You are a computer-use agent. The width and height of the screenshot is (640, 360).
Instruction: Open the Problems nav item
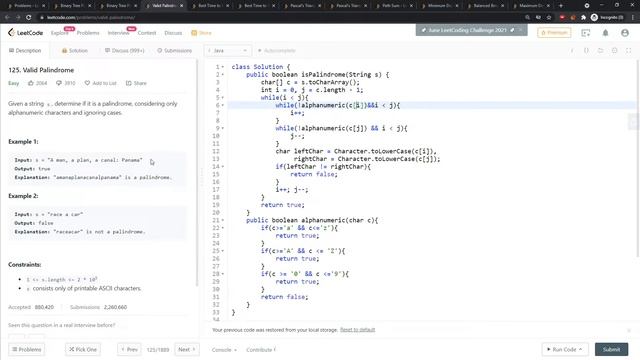[x=88, y=33]
